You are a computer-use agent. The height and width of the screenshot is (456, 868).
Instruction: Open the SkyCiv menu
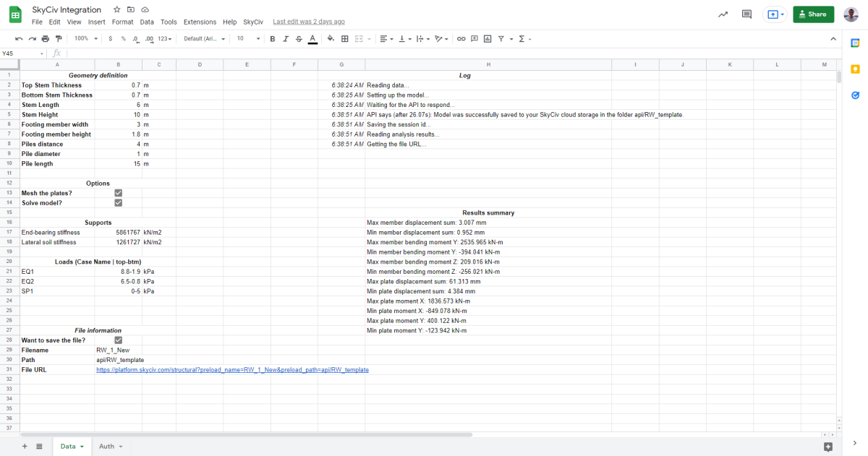(253, 22)
